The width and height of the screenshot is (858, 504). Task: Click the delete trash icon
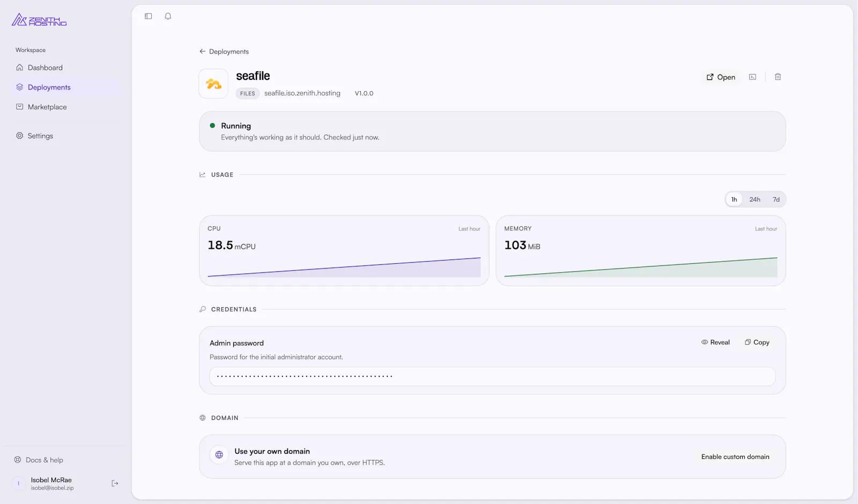click(778, 77)
